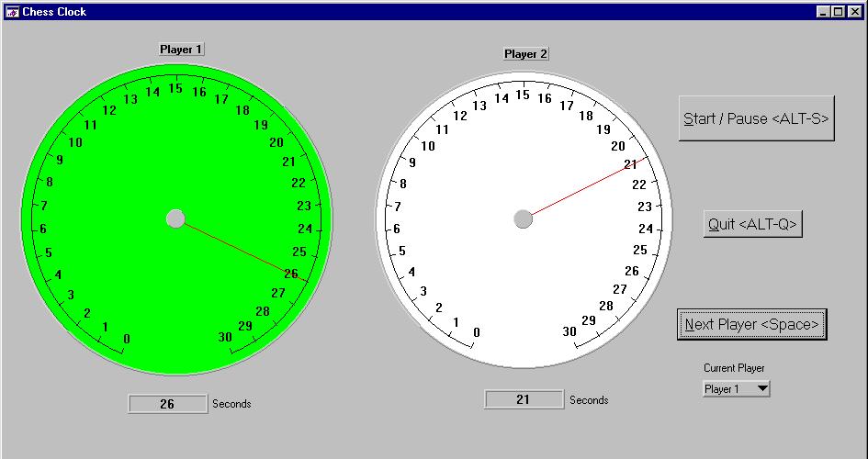Minimize the Chess Clock window
868x459 pixels.
pyautogui.click(x=824, y=12)
